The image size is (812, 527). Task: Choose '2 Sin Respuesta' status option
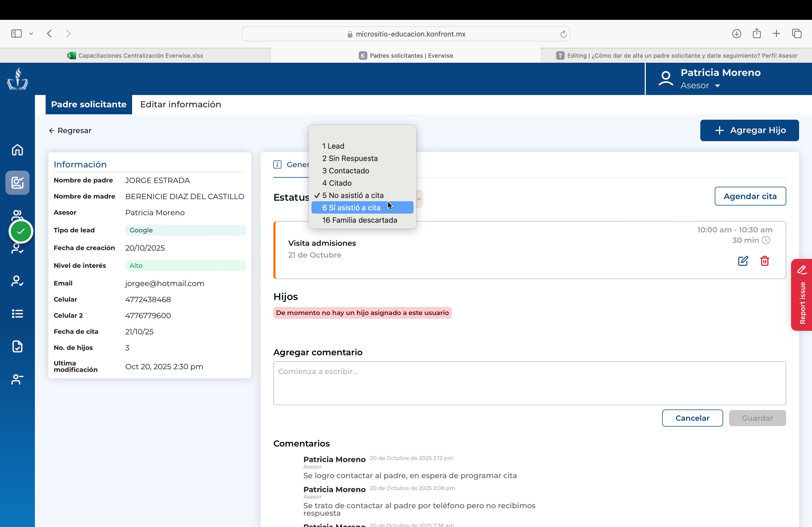coord(362,158)
